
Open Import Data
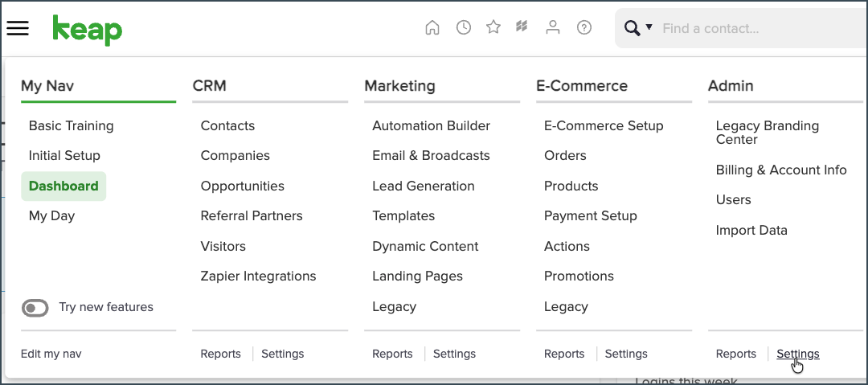(x=751, y=231)
